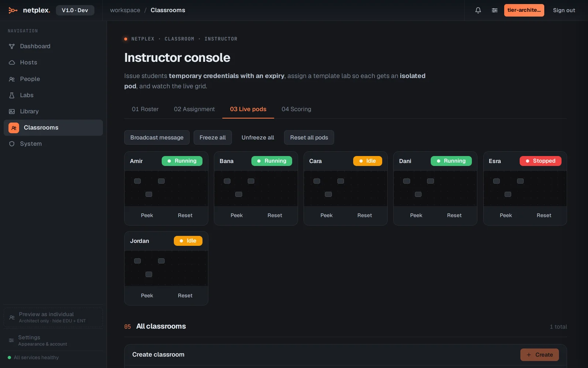Image resolution: width=588 pixels, height=368 pixels.
Task: Open Amir's pod topology thumbnail
Action: (166, 188)
